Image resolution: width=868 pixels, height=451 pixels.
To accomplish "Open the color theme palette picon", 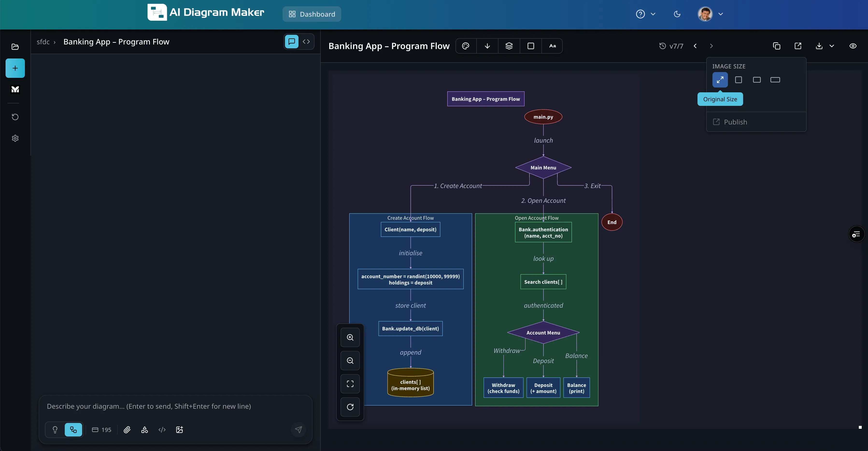I will 466,45.
